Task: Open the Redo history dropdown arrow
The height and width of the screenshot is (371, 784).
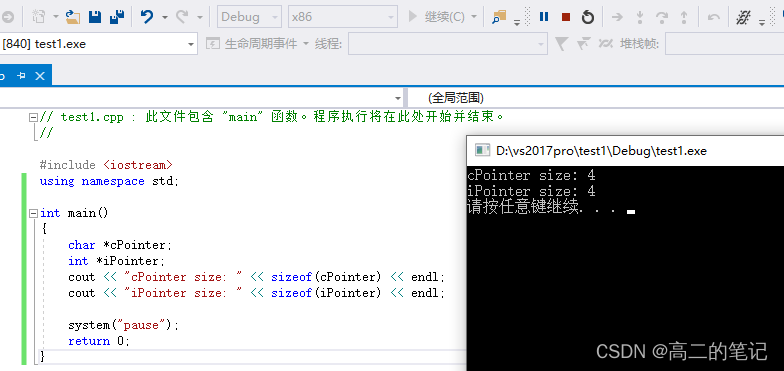Action: 200,17
